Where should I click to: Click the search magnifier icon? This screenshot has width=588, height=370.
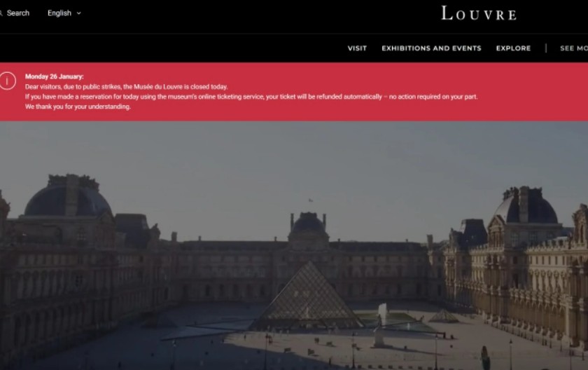point(1,13)
